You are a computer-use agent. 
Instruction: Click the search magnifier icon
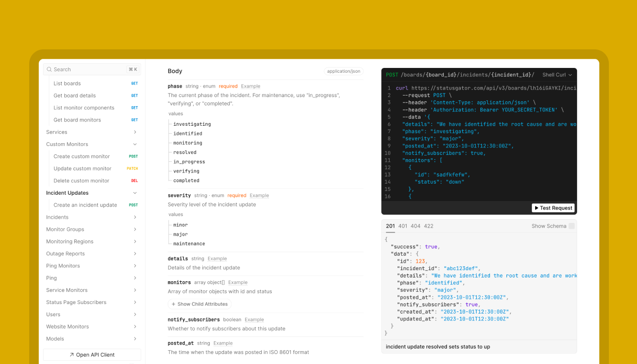coord(49,70)
